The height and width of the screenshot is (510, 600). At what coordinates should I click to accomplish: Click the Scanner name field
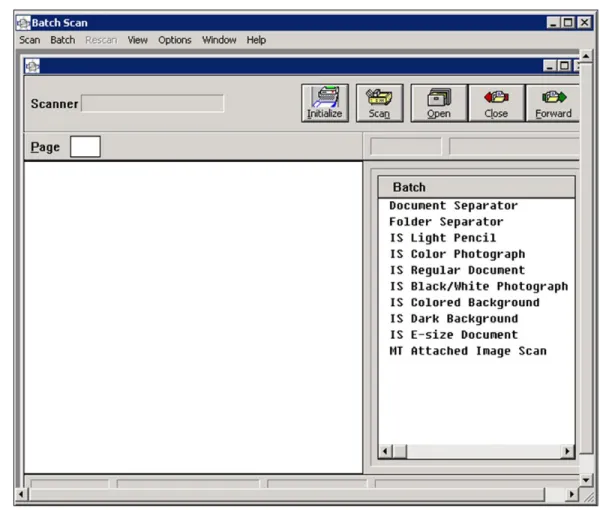click(x=152, y=103)
